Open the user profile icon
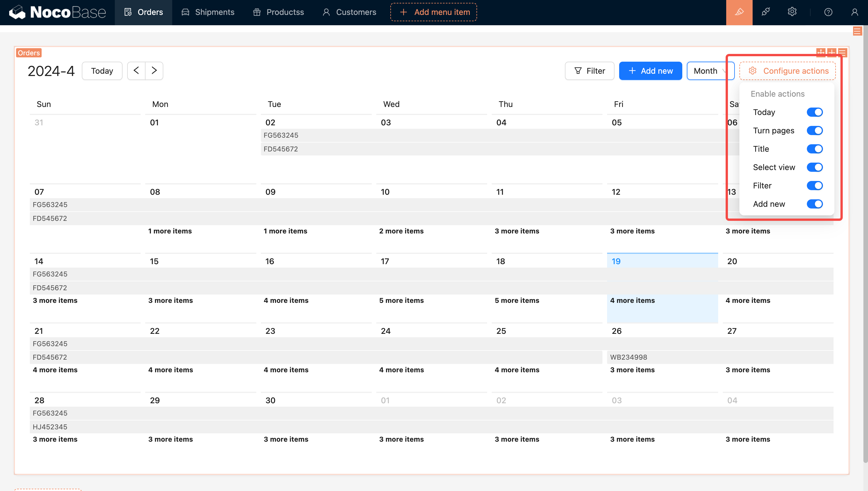 pos(854,12)
